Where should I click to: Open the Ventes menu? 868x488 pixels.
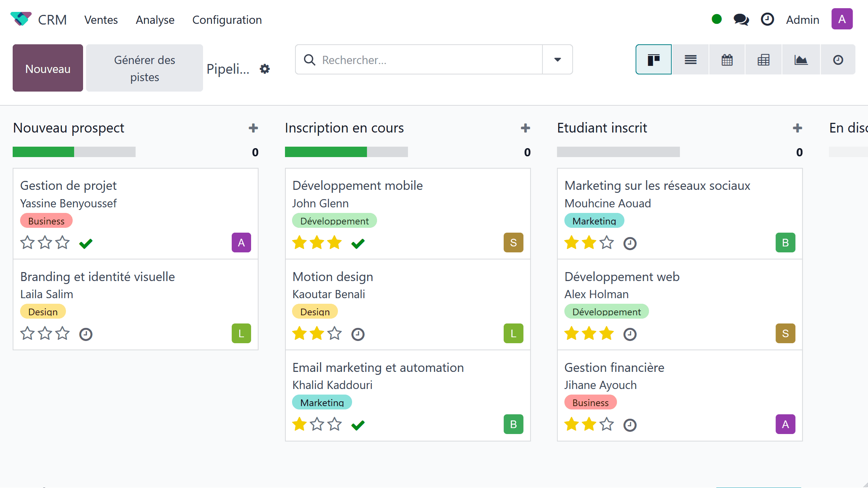point(101,20)
